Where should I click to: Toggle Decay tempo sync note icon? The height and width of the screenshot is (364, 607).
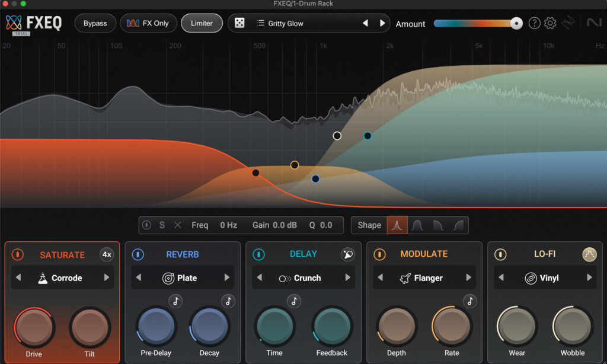tap(228, 301)
